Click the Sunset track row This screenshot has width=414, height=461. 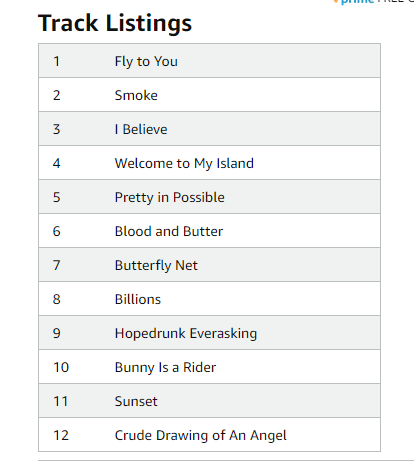point(209,401)
